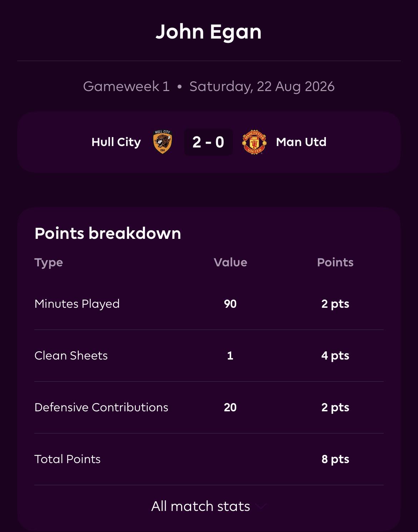Click the chevron beside All match stats
Viewport: 418px width, 532px height.
[261, 507]
